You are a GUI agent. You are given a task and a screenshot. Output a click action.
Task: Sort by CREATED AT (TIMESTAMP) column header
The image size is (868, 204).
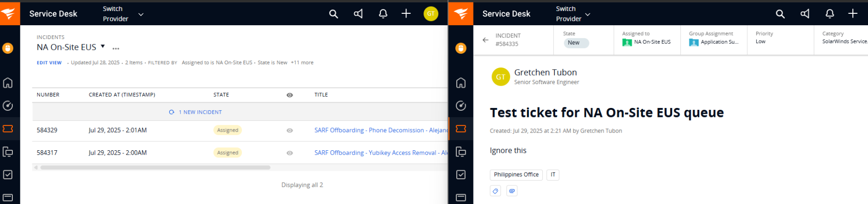pyautogui.click(x=122, y=95)
